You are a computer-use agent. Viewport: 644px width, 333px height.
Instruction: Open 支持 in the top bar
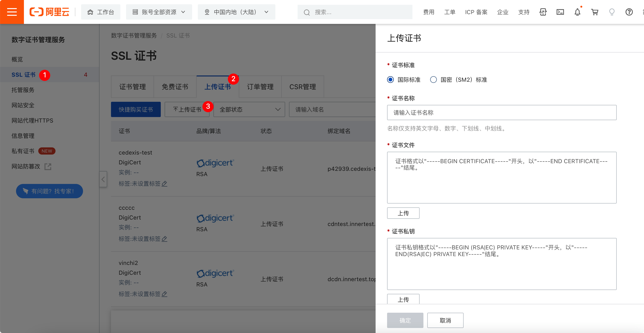[523, 12]
